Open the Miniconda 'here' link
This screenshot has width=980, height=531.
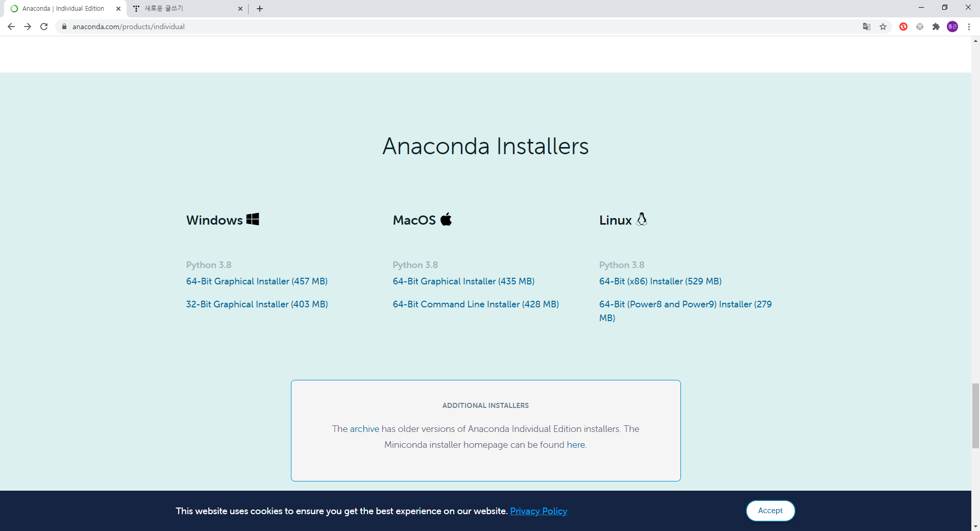pyautogui.click(x=576, y=445)
